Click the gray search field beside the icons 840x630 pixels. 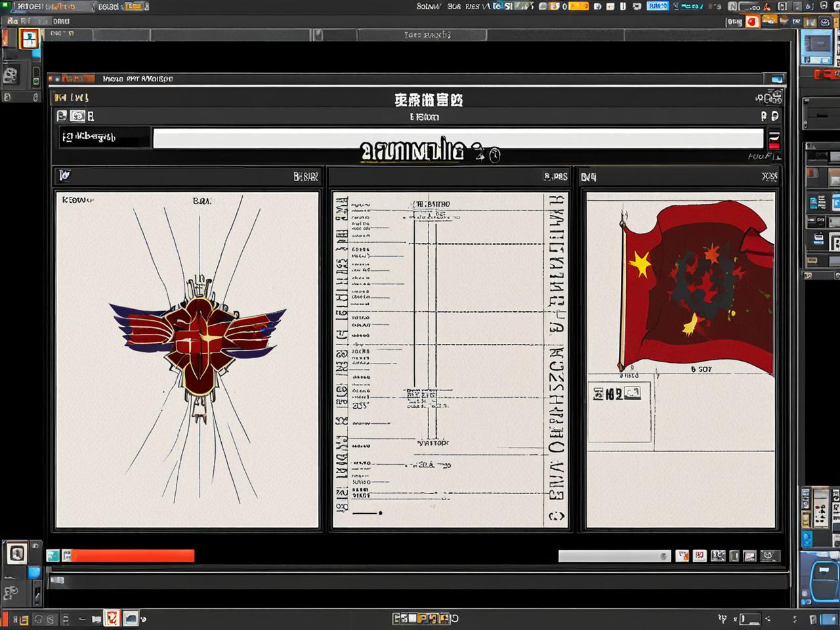[x=614, y=556]
